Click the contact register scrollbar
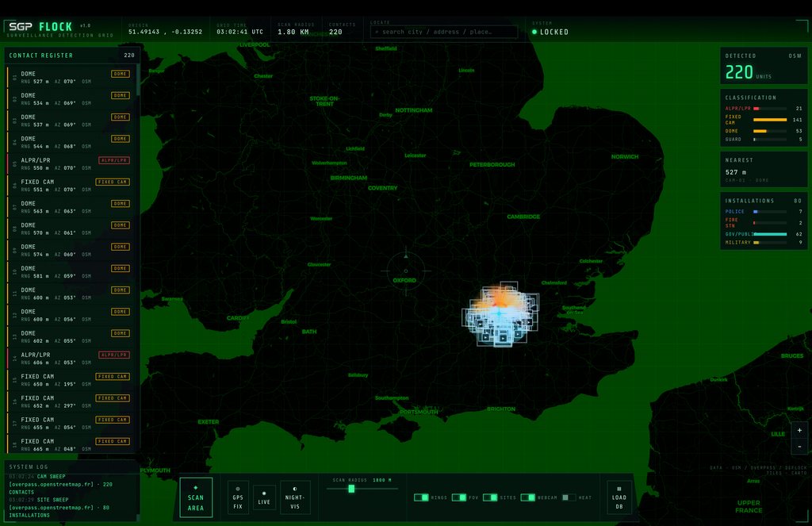The height and width of the screenshot is (526, 812). click(138, 80)
